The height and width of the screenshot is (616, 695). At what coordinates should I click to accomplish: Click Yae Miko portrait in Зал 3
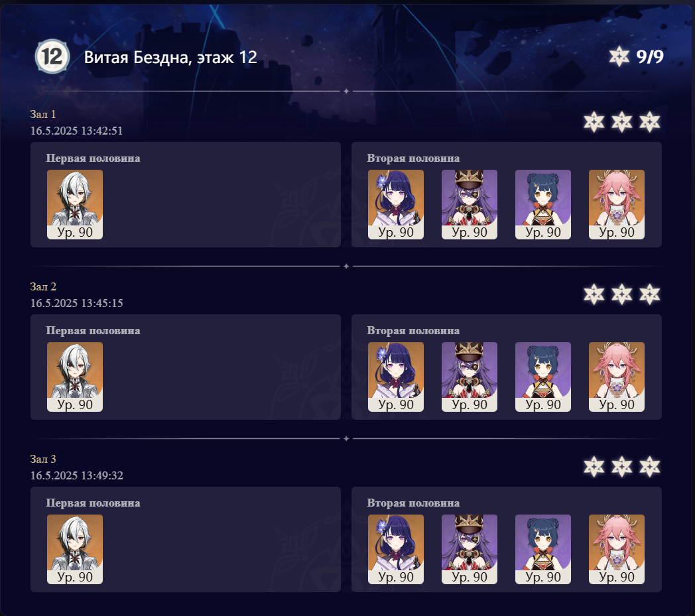(x=617, y=549)
